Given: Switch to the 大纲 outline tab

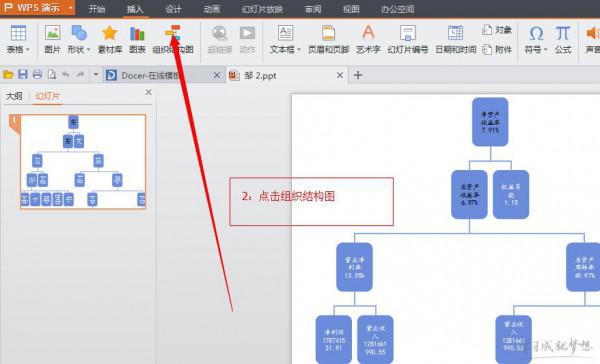Looking at the screenshot, I should [14, 96].
